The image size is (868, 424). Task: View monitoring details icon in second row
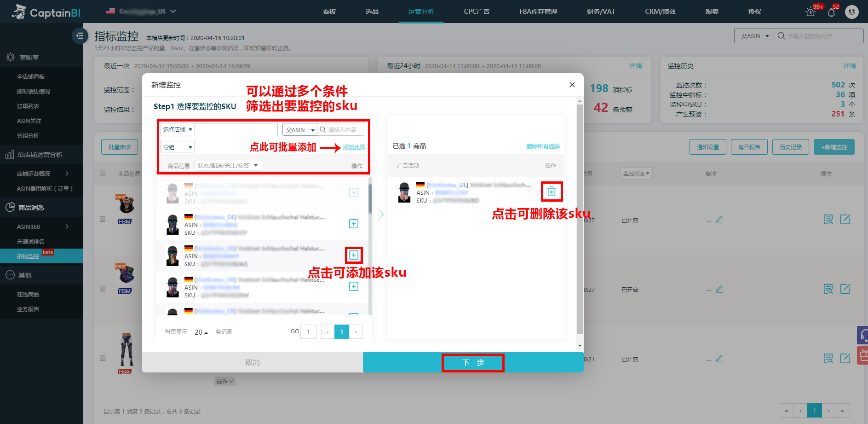pyautogui.click(x=828, y=289)
